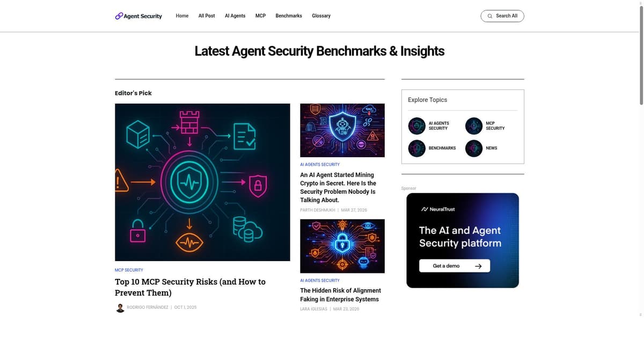The width and height of the screenshot is (644, 362).
Task: Click the Search All field
Action: tap(502, 16)
